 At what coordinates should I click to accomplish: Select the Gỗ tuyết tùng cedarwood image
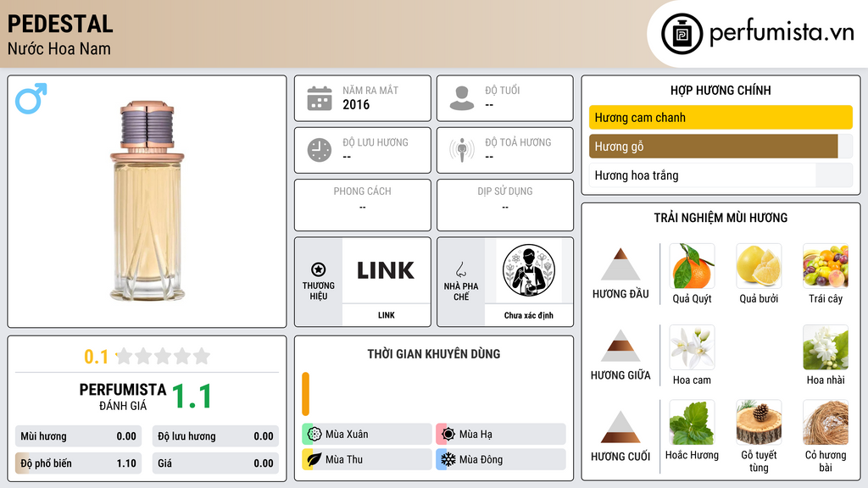759,422
